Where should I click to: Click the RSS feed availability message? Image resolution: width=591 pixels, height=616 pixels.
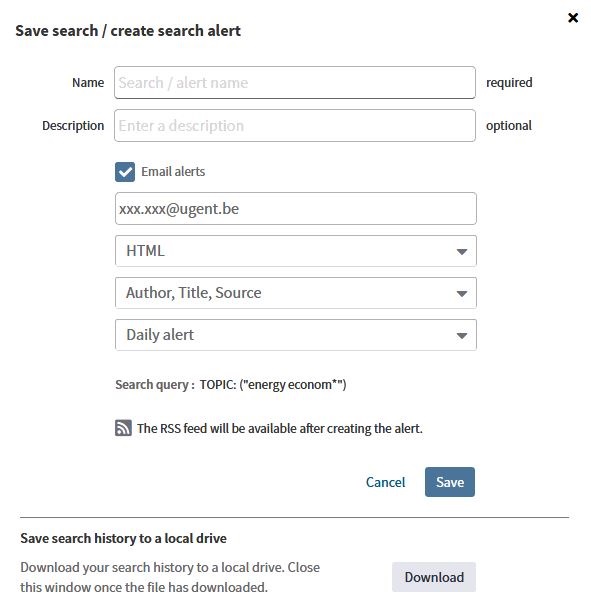(280, 428)
